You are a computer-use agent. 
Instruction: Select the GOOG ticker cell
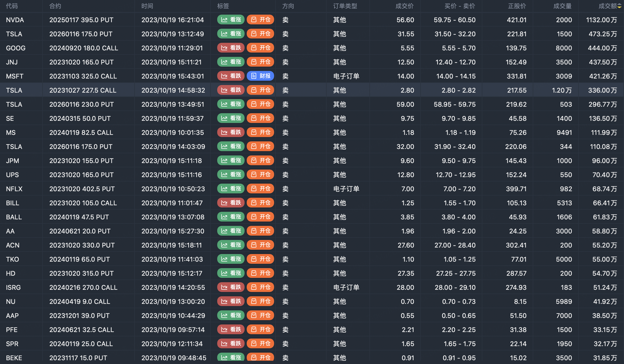click(16, 48)
